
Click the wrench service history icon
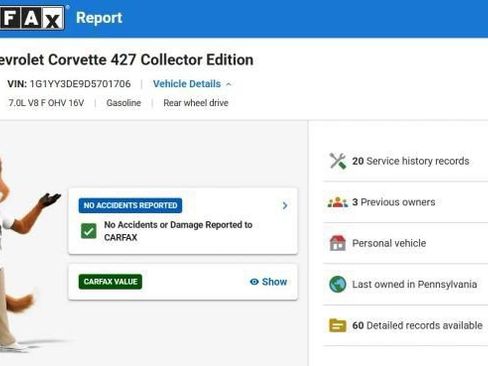point(337,161)
